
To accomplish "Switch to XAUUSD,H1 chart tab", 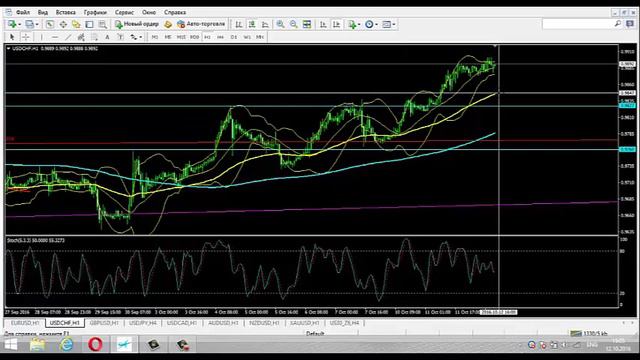I will 304,323.
